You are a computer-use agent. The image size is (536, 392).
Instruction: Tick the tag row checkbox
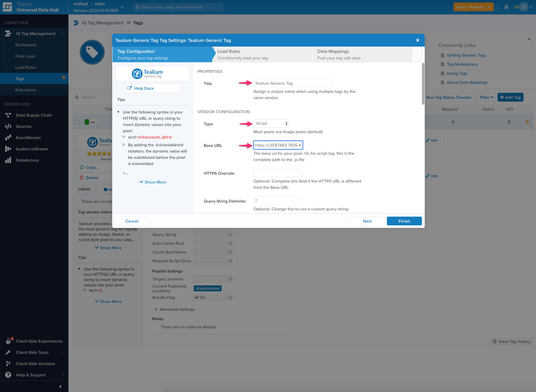click(x=77, y=122)
